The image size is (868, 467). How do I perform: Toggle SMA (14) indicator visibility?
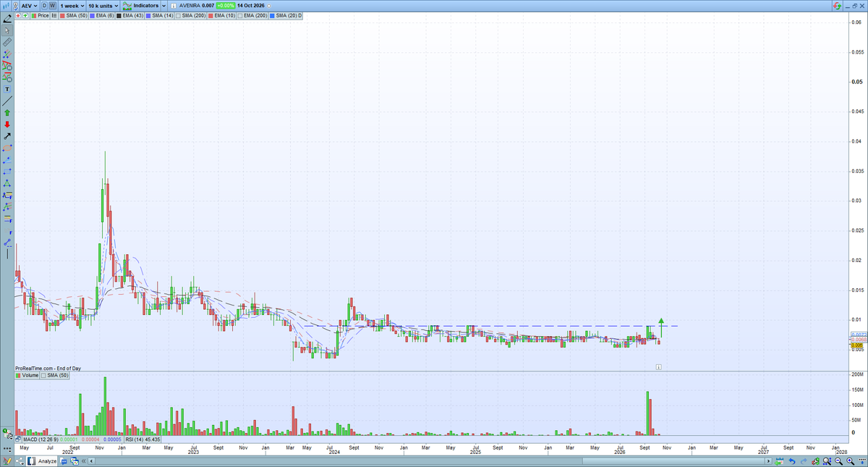click(x=159, y=15)
